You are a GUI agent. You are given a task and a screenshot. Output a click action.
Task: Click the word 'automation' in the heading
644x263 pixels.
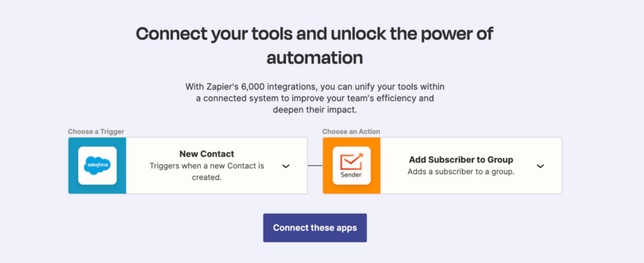[314, 58]
